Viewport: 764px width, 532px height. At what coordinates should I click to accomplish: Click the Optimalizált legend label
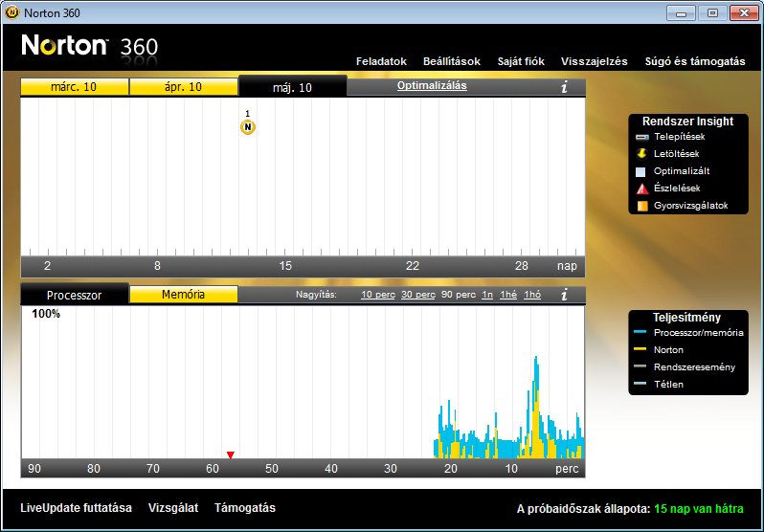tap(682, 171)
